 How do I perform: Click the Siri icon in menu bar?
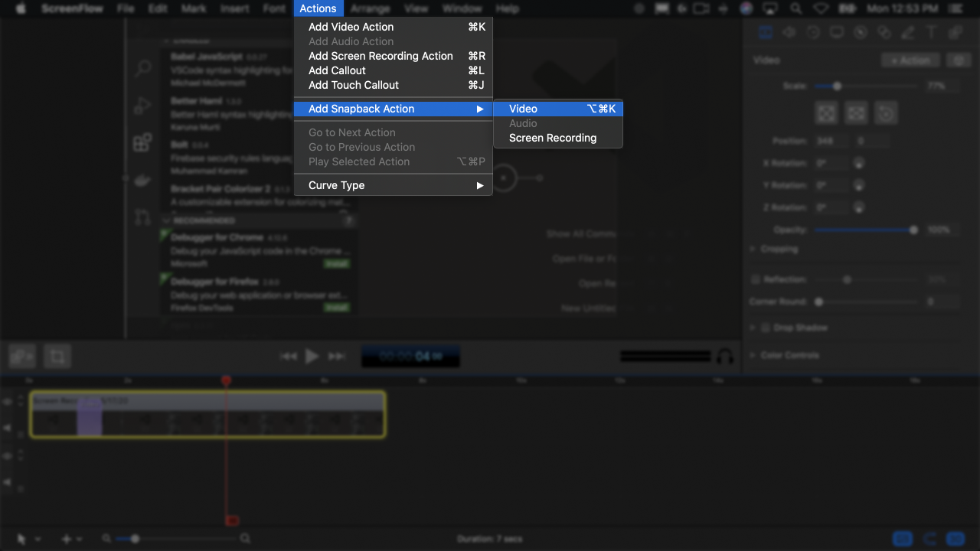(x=747, y=8)
